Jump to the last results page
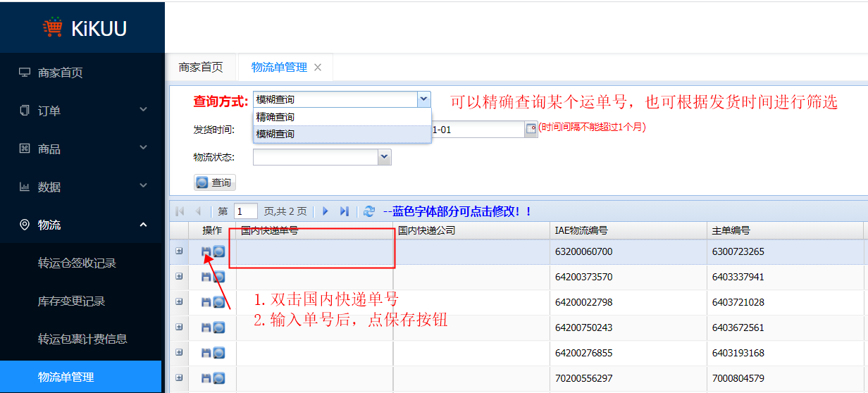Image resolution: width=868 pixels, height=393 pixels. tap(345, 211)
